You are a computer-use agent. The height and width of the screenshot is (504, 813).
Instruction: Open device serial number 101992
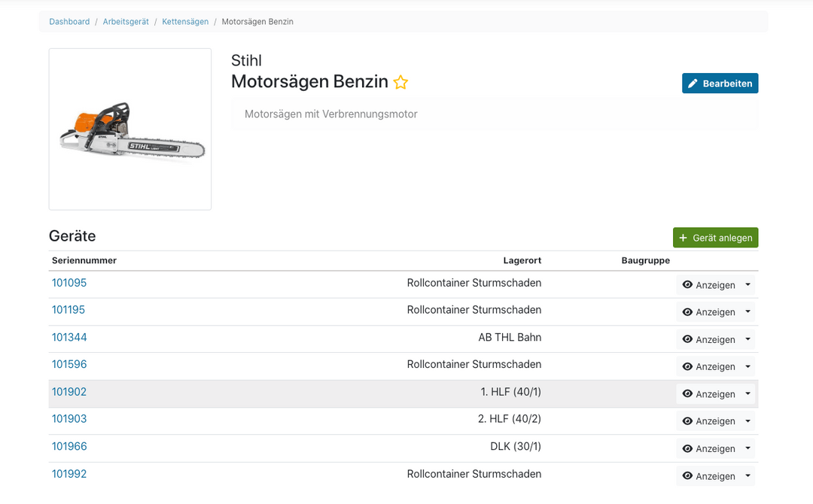(69, 474)
